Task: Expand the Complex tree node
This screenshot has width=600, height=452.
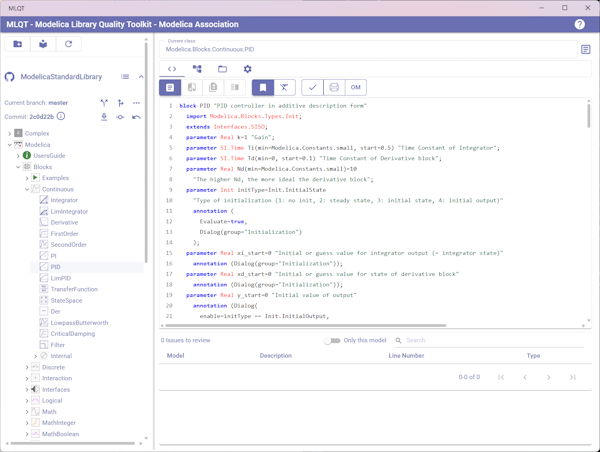Action: 10,134
